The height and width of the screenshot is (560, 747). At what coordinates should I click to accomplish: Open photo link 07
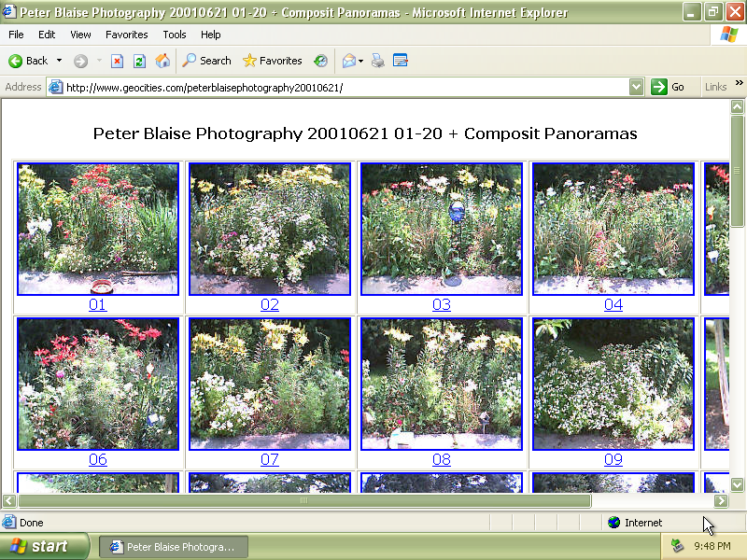tap(270, 459)
